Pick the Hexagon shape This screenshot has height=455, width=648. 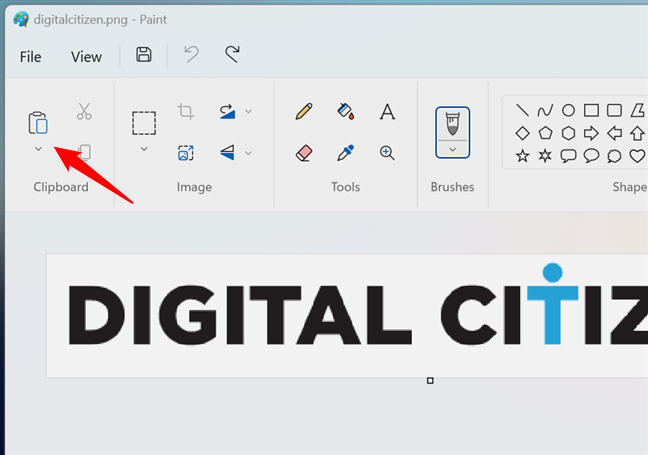pos(568,133)
